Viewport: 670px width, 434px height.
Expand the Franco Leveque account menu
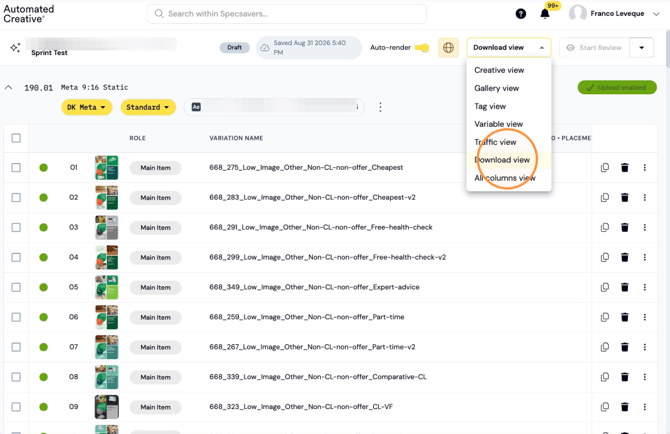pyautogui.click(x=656, y=14)
